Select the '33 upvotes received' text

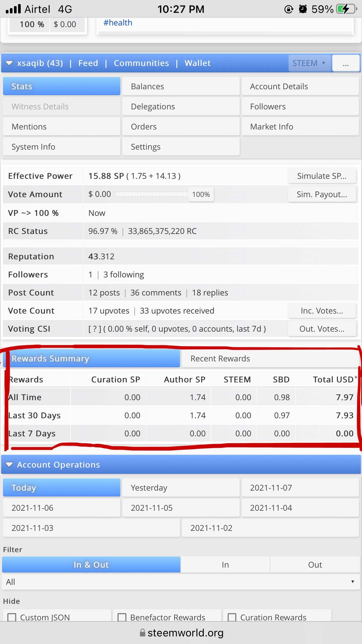(177, 311)
